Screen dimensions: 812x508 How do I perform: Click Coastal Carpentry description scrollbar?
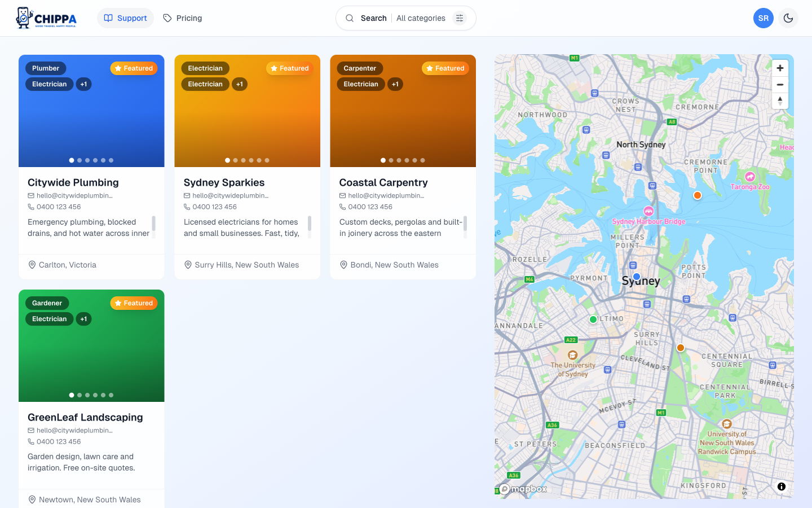(465, 224)
